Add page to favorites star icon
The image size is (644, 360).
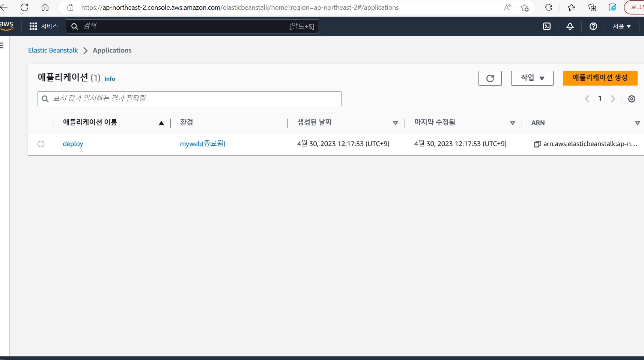(525, 7)
